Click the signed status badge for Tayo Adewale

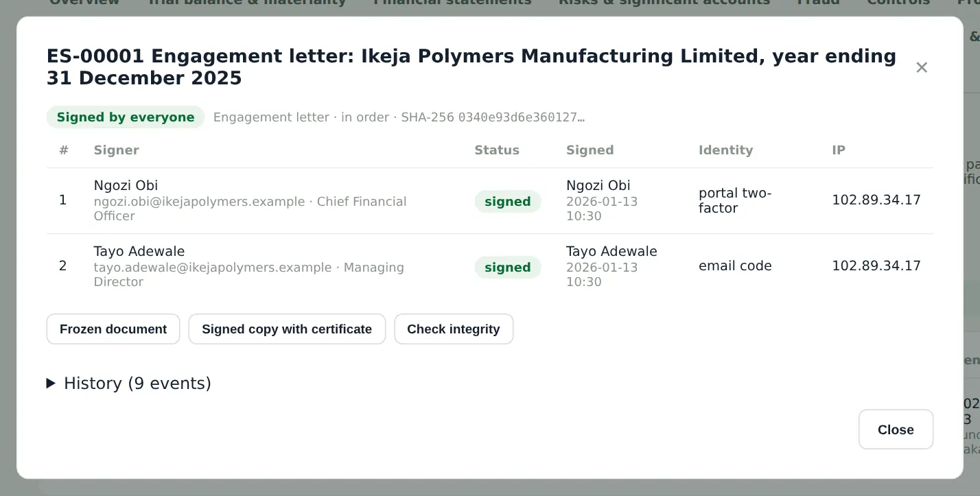coord(508,268)
